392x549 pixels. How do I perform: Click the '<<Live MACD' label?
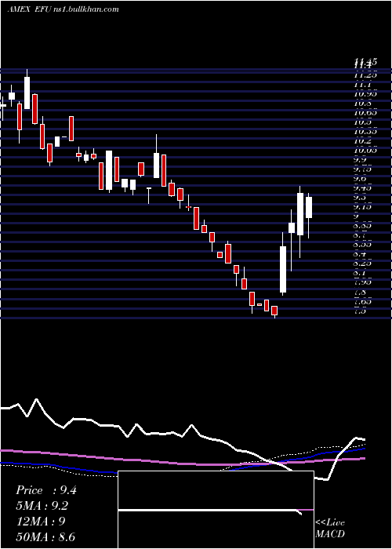330,529
